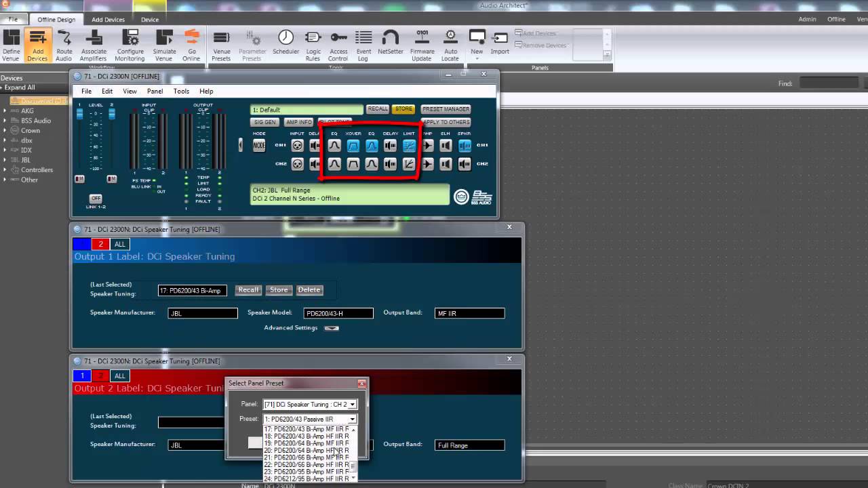Go Online with the venue
The image size is (868, 488).
click(x=191, y=45)
